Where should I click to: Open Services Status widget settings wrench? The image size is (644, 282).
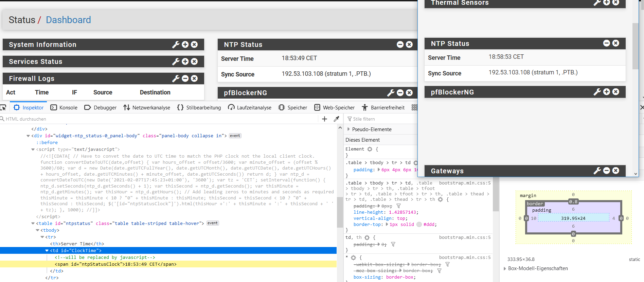(x=176, y=61)
